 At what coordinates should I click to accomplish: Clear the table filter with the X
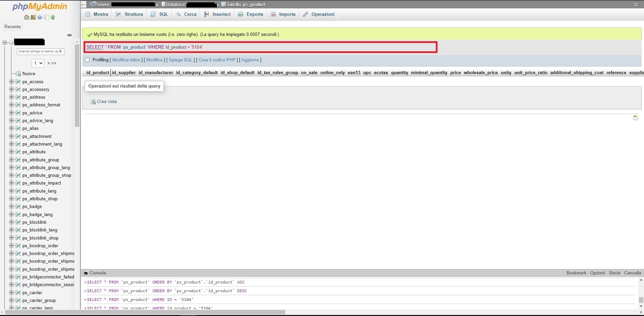point(60,51)
